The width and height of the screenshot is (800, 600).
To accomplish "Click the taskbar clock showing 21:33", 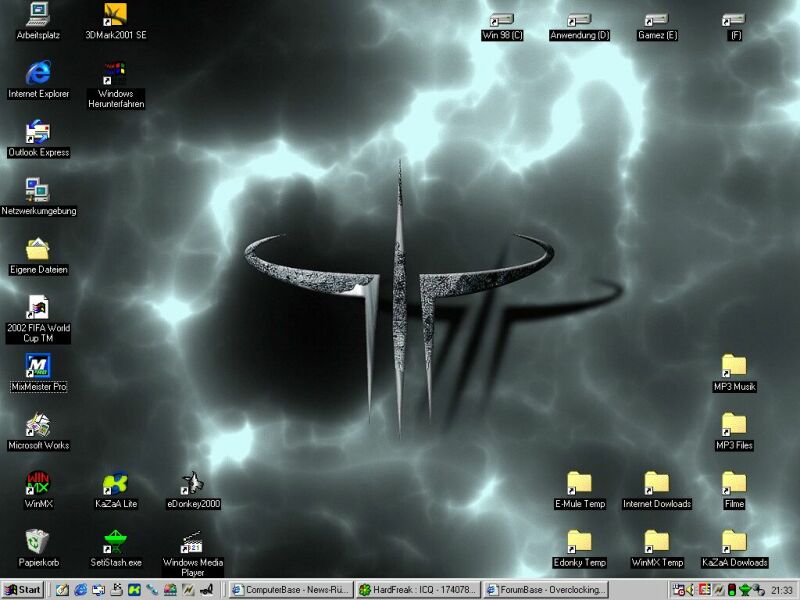I will 782,590.
